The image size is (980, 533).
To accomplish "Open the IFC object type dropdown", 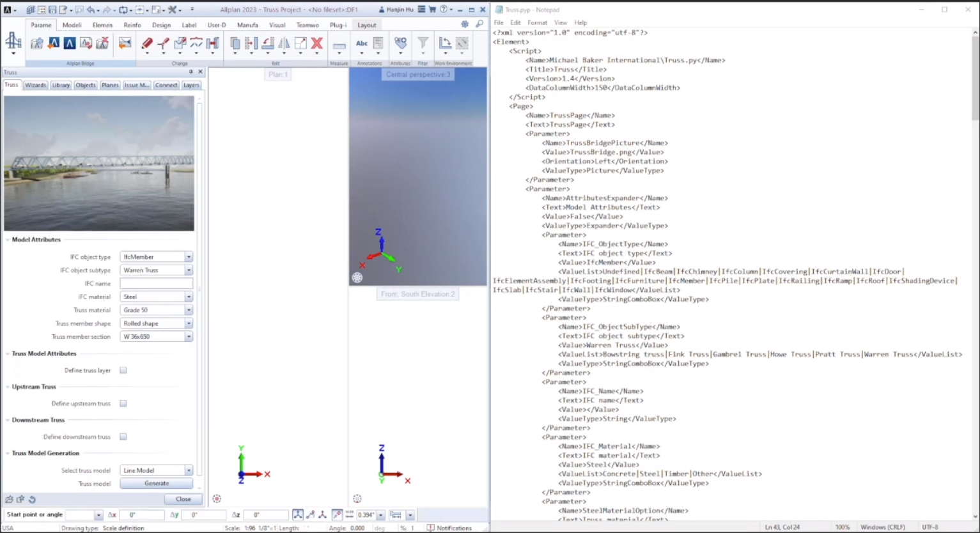I will pos(189,257).
